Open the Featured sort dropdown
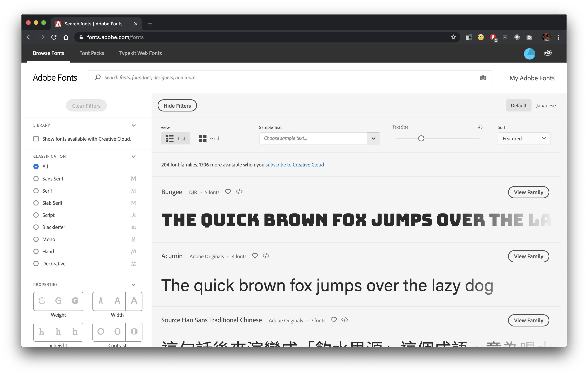Image resolution: width=588 pixels, height=375 pixels. [524, 138]
